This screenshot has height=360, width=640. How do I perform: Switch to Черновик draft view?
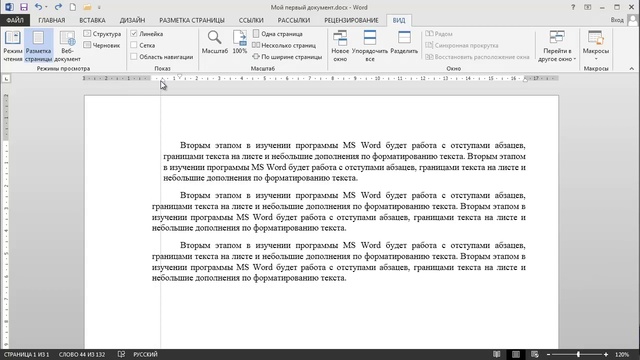coord(102,45)
